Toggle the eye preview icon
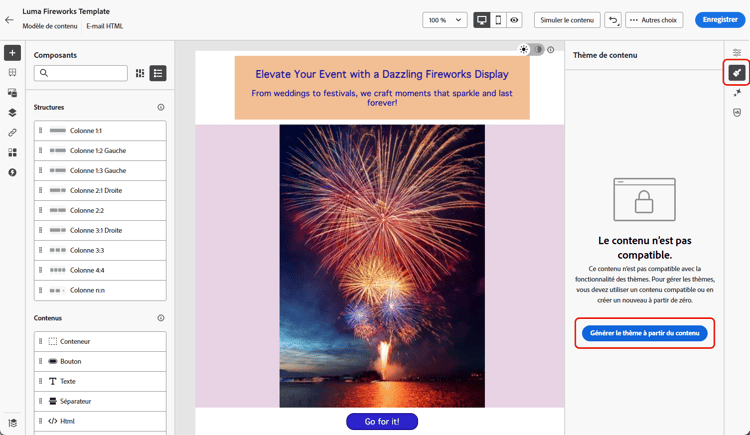The height and width of the screenshot is (435, 750). tap(514, 20)
